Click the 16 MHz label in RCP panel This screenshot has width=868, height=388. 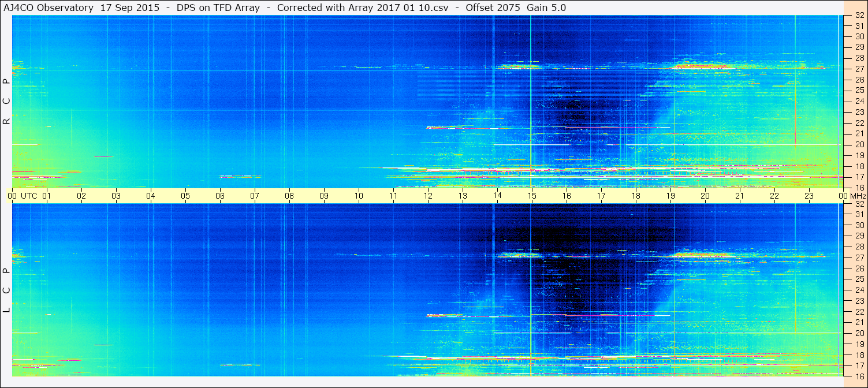[859, 187]
